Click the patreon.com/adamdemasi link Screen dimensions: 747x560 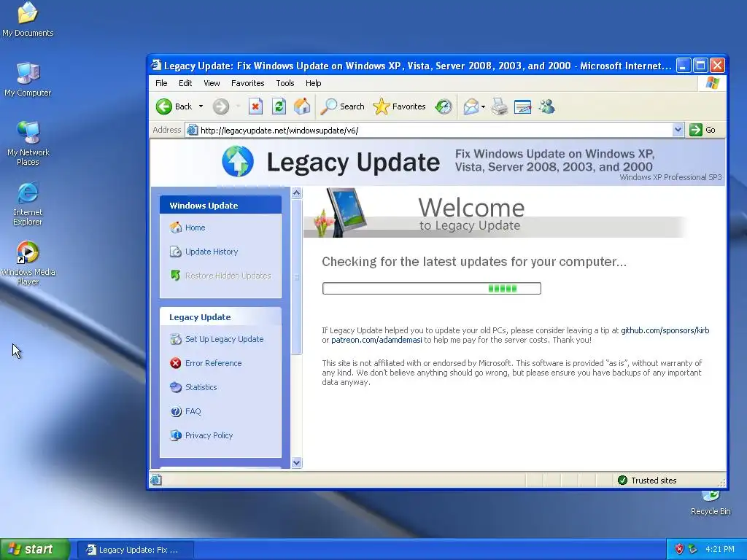pos(376,340)
